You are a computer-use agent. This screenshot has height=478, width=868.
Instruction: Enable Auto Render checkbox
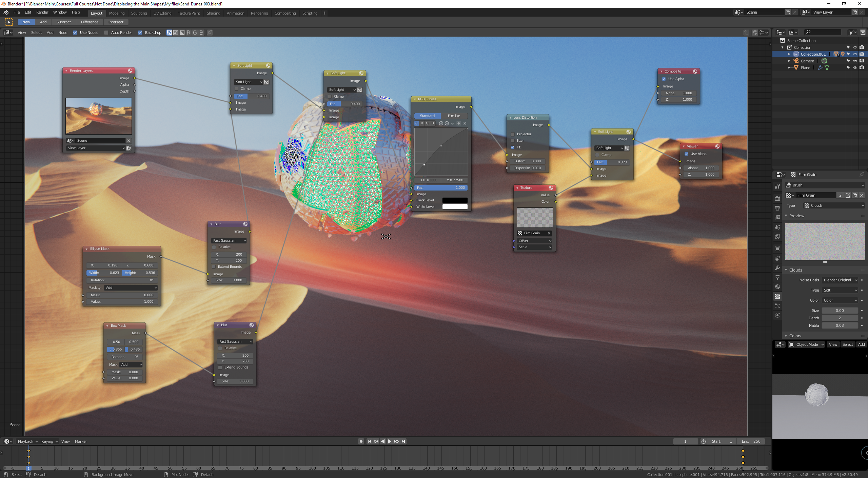pos(106,33)
